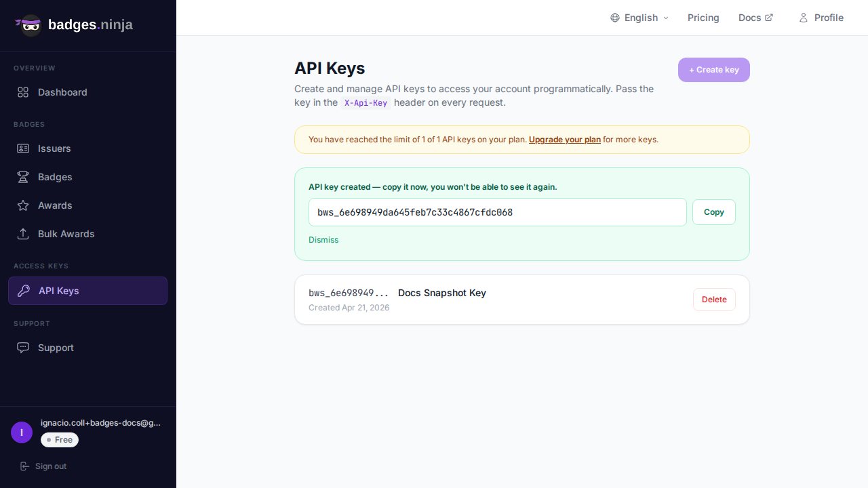Click the generated API key text field

click(x=497, y=212)
